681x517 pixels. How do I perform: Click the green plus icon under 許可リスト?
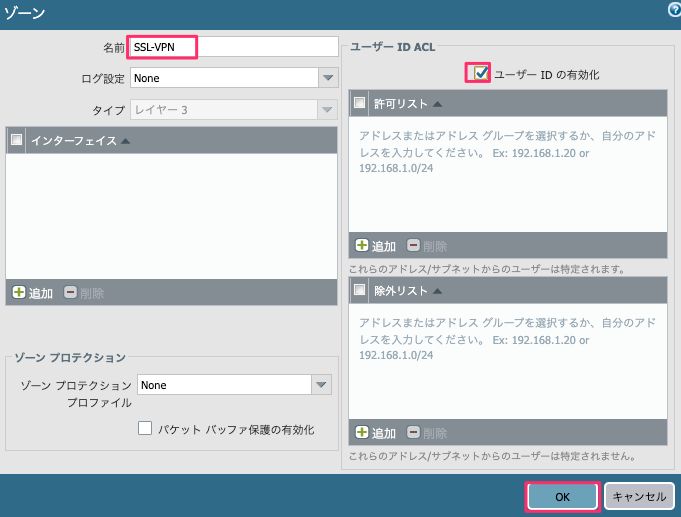click(x=362, y=245)
